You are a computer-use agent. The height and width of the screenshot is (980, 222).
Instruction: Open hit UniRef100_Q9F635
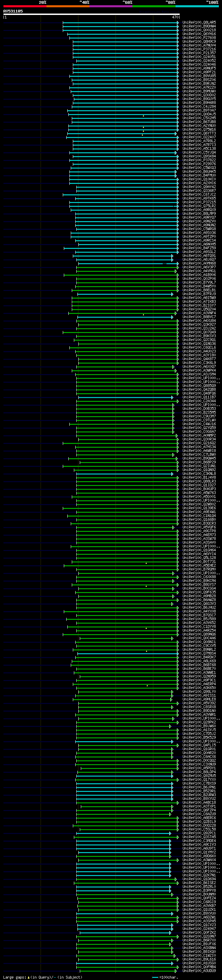coord(199,592)
